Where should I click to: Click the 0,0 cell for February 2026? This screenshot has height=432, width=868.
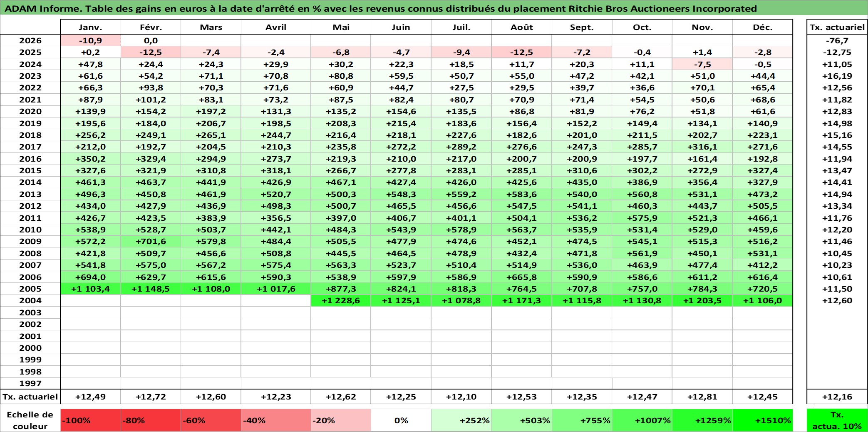click(151, 40)
